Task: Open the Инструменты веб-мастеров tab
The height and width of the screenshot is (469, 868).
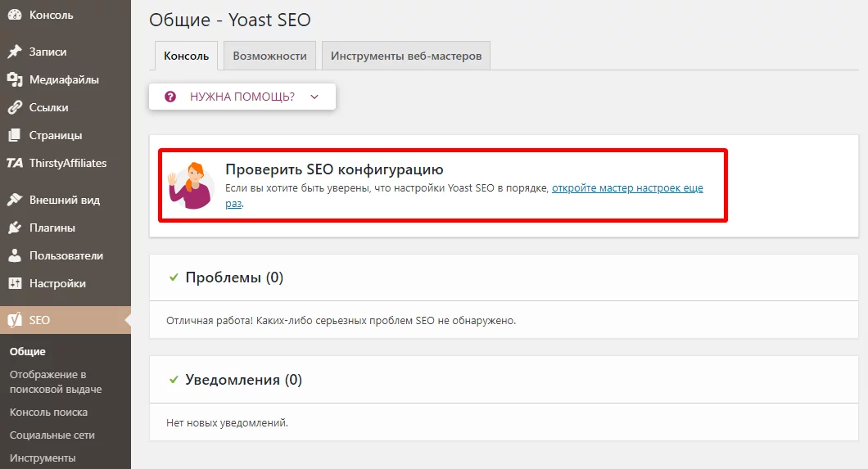Action: pos(406,56)
